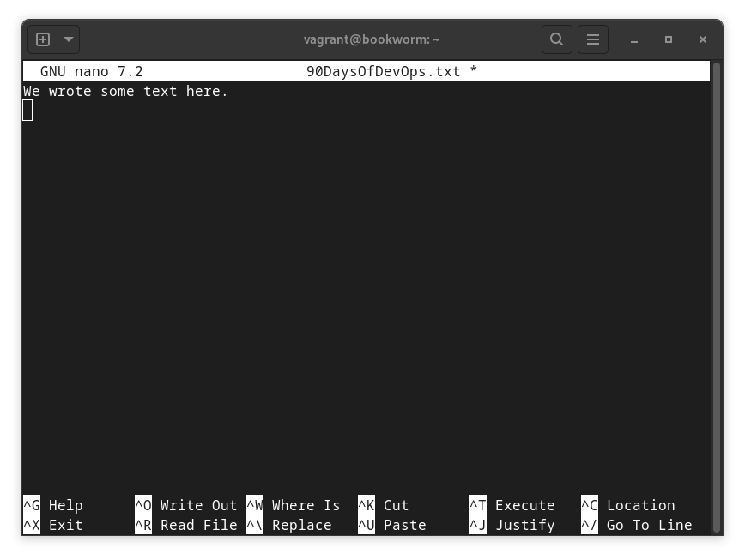Click the new tab icon in header

pos(43,39)
